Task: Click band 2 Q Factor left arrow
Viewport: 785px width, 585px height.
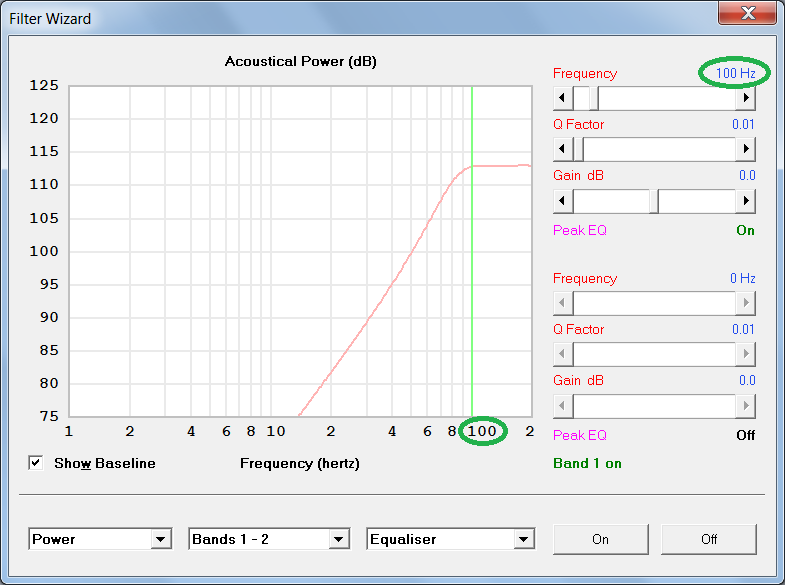Action: (563, 354)
